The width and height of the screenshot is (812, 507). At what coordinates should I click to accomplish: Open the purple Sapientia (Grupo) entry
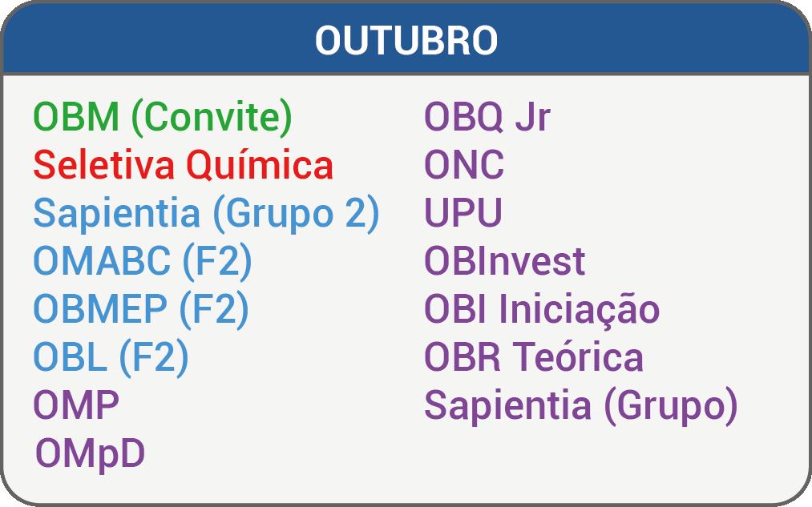coord(580,407)
